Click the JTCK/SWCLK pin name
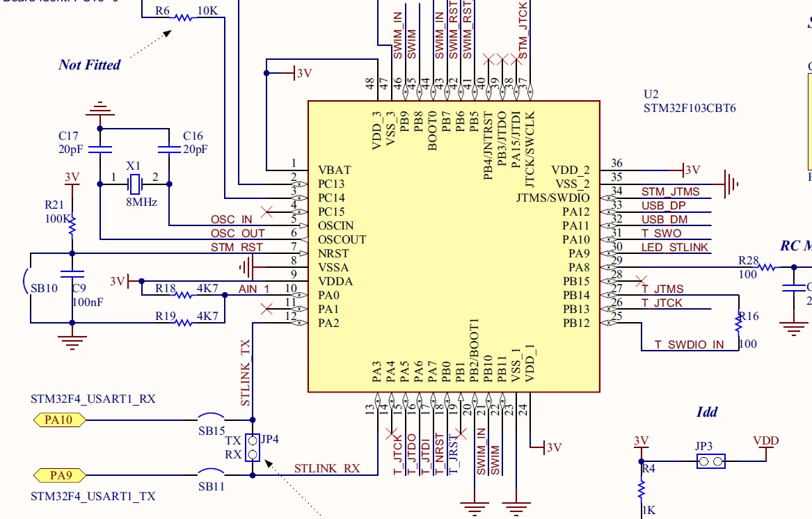The width and height of the screenshot is (812, 519). (x=530, y=150)
